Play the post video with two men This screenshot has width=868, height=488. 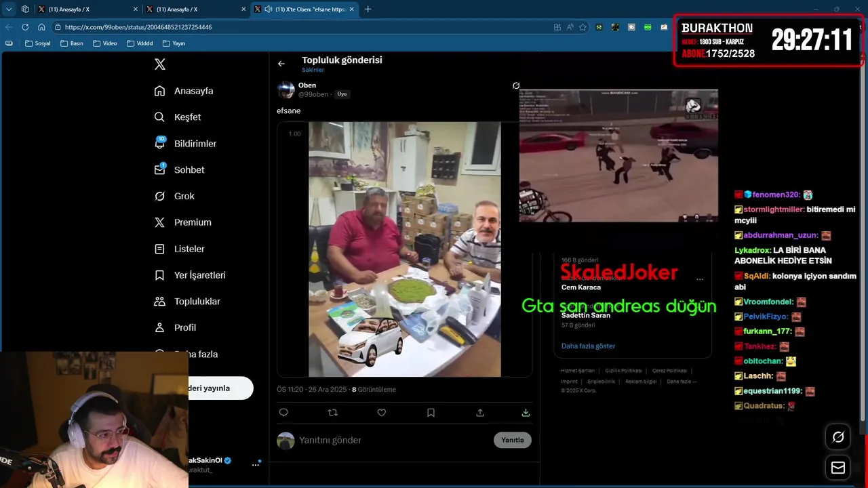[x=405, y=249]
